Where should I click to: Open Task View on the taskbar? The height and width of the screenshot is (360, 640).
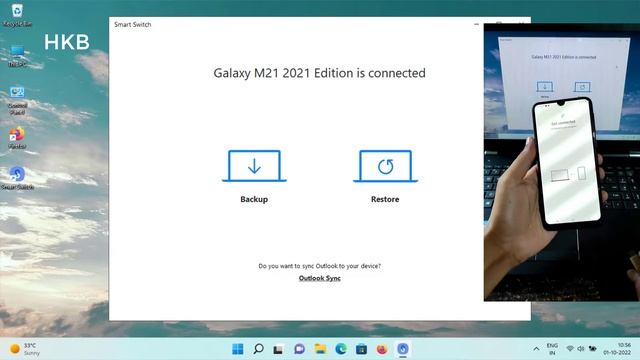tap(279, 349)
